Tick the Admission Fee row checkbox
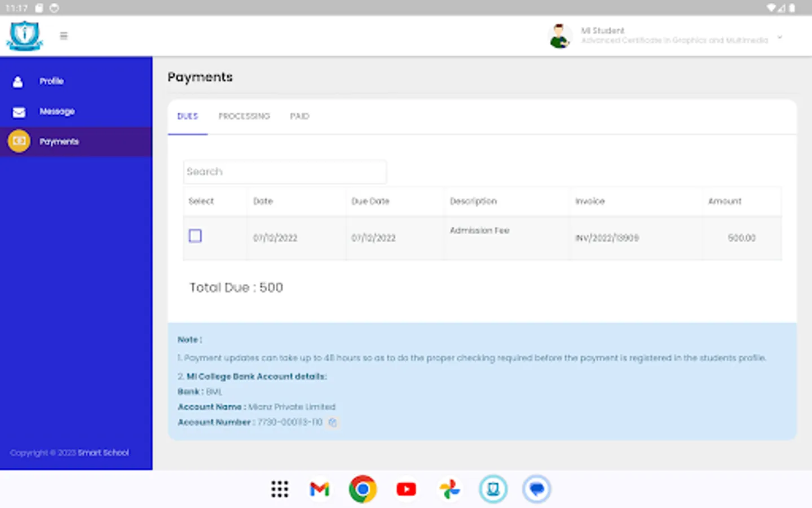Viewport: 812px width, 508px height. click(x=195, y=236)
